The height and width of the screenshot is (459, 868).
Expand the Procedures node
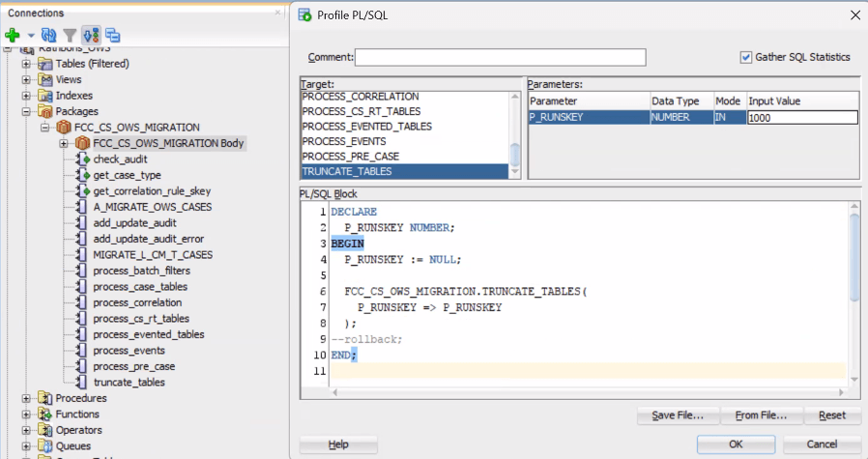tap(26, 398)
